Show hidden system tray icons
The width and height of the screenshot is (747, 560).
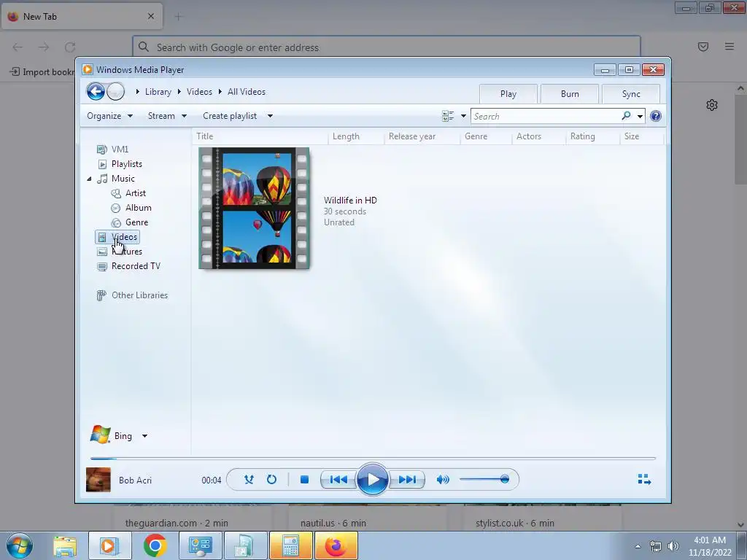pyautogui.click(x=638, y=546)
